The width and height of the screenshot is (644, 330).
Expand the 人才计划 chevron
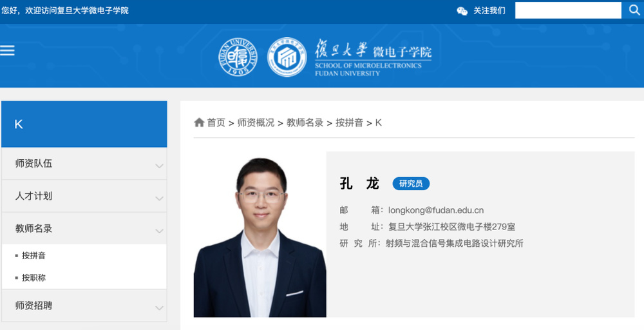point(159,198)
